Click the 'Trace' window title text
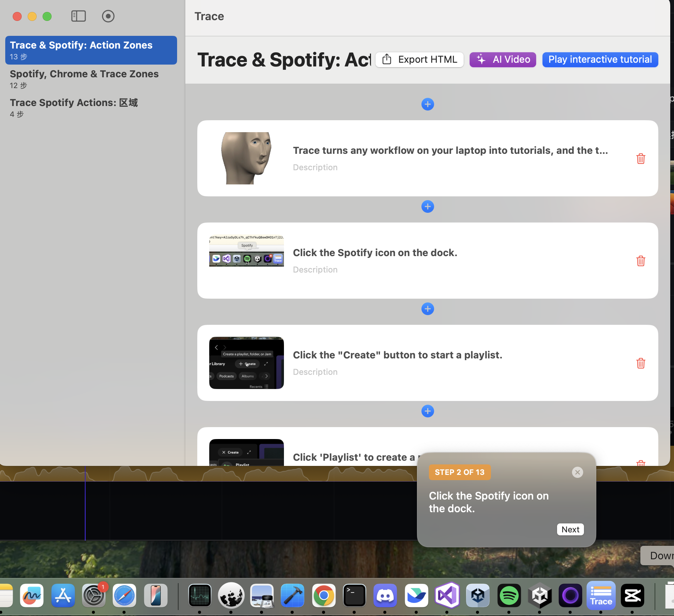 tap(209, 16)
